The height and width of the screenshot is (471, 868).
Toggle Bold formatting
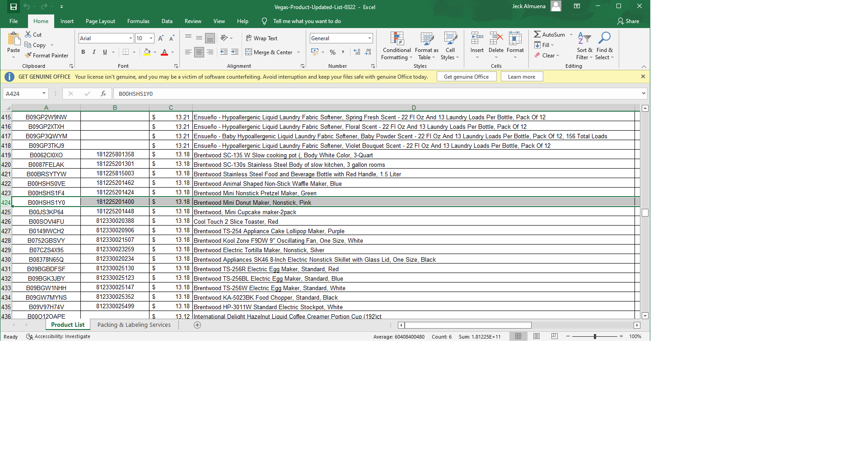coord(83,52)
